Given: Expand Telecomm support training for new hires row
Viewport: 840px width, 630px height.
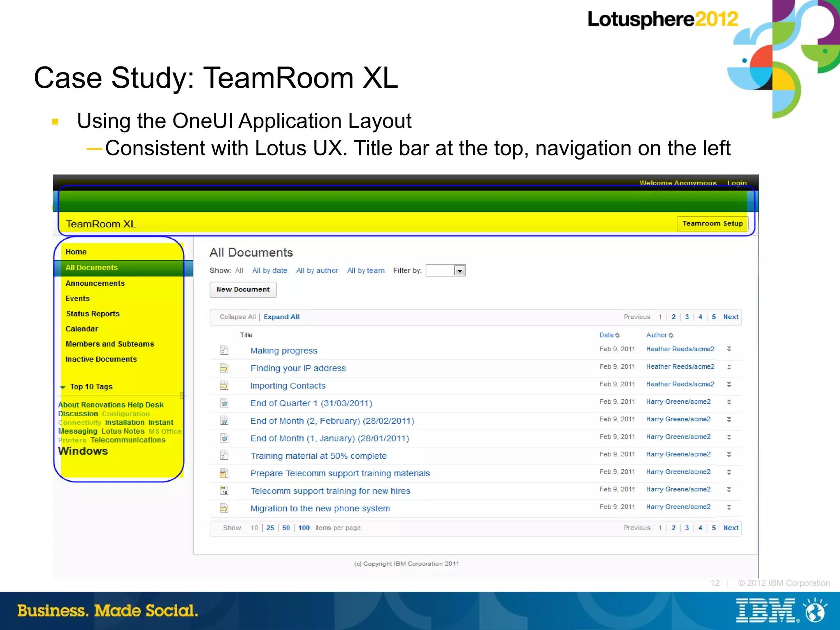Looking at the screenshot, I should [729, 489].
